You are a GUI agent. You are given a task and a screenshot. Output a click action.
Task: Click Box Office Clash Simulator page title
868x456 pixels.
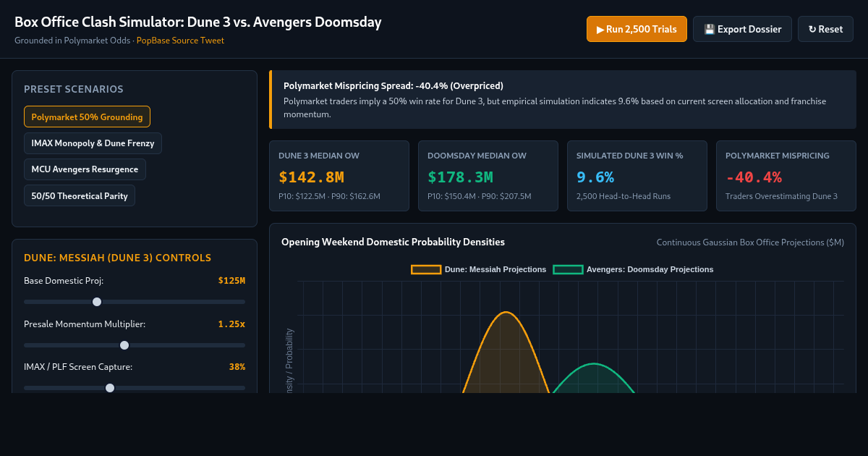[x=198, y=22]
